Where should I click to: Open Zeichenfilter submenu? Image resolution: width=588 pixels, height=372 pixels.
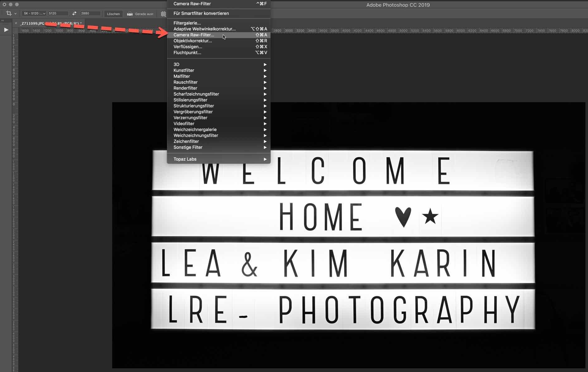219,141
